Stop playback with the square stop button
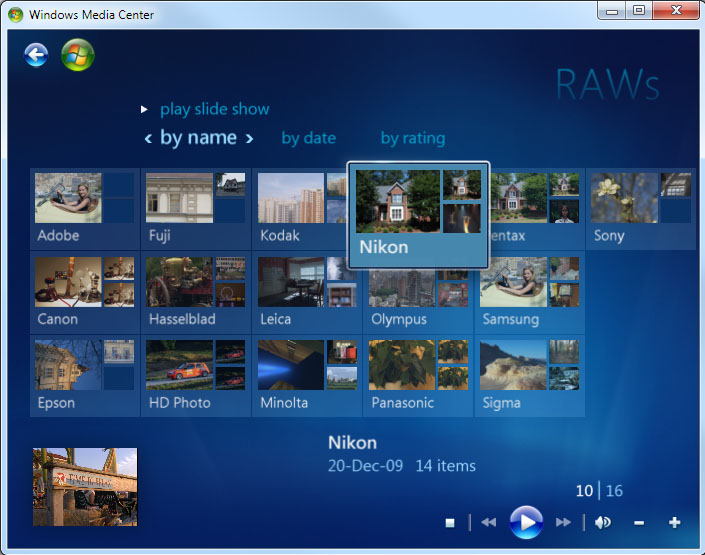 click(x=450, y=523)
